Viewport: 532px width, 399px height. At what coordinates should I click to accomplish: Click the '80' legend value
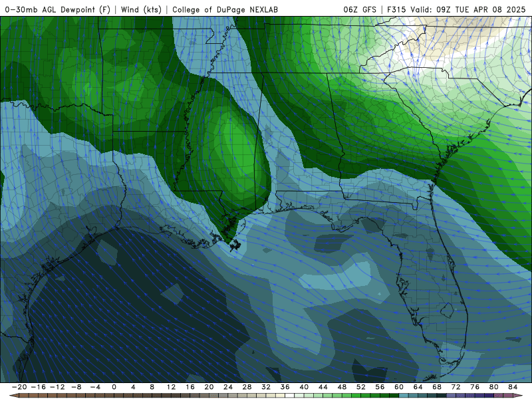(x=494, y=387)
